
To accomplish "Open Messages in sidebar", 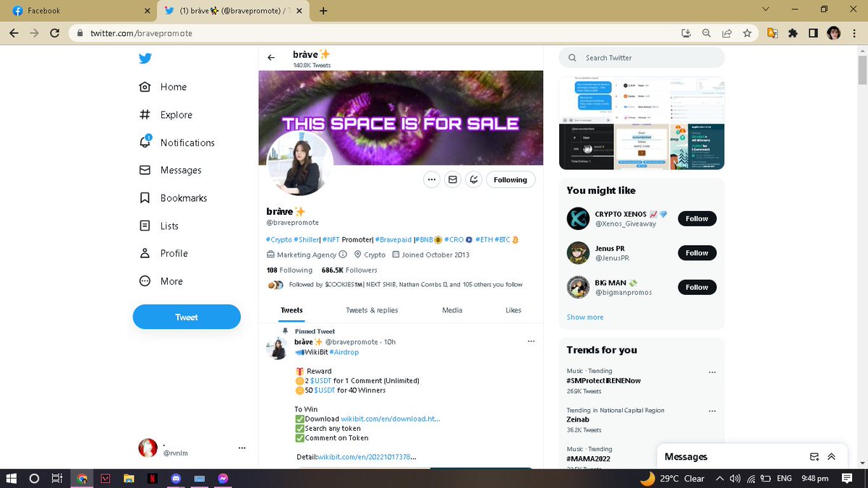I will 170,170.
